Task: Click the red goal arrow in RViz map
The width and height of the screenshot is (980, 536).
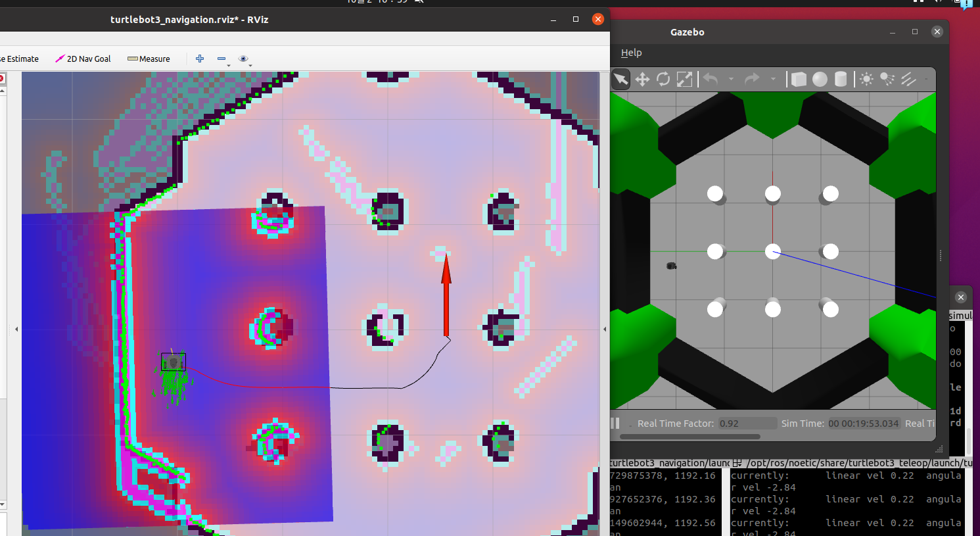Action: pyautogui.click(x=446, y=296)
